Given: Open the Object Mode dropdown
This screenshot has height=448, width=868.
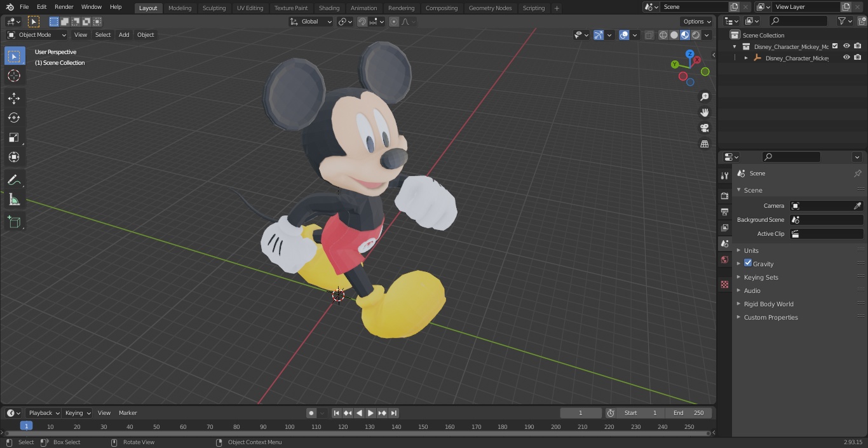Looking at the screenshot, I should [x=37, y=35].
